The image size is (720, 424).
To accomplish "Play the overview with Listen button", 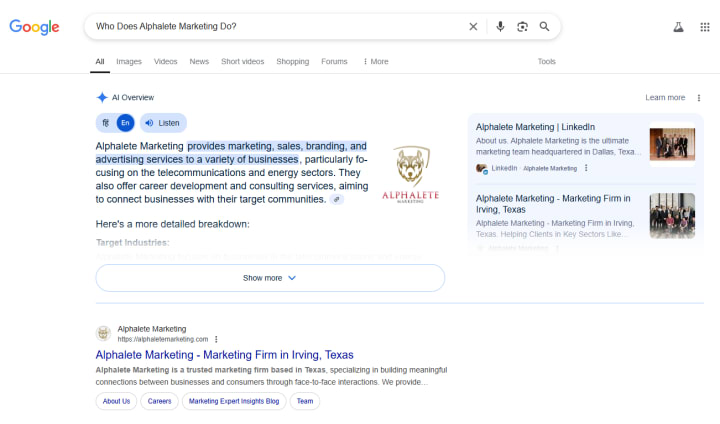I will pos(163,123).
